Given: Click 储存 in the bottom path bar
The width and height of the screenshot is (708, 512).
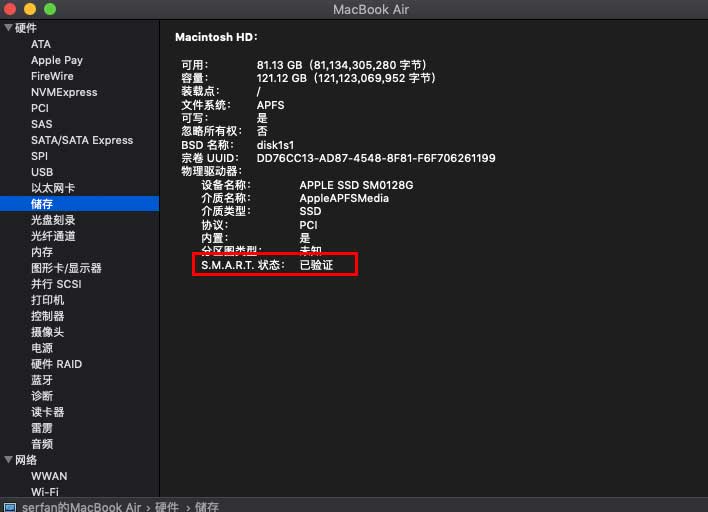Looking at the screenshot, I should coord(207,507).
